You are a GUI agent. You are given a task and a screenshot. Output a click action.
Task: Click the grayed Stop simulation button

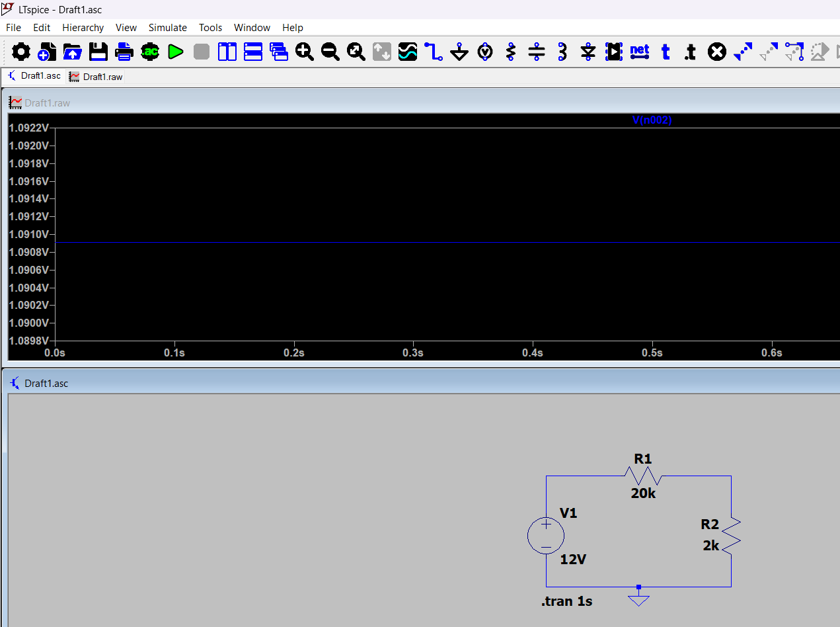(x=202, y=52)
